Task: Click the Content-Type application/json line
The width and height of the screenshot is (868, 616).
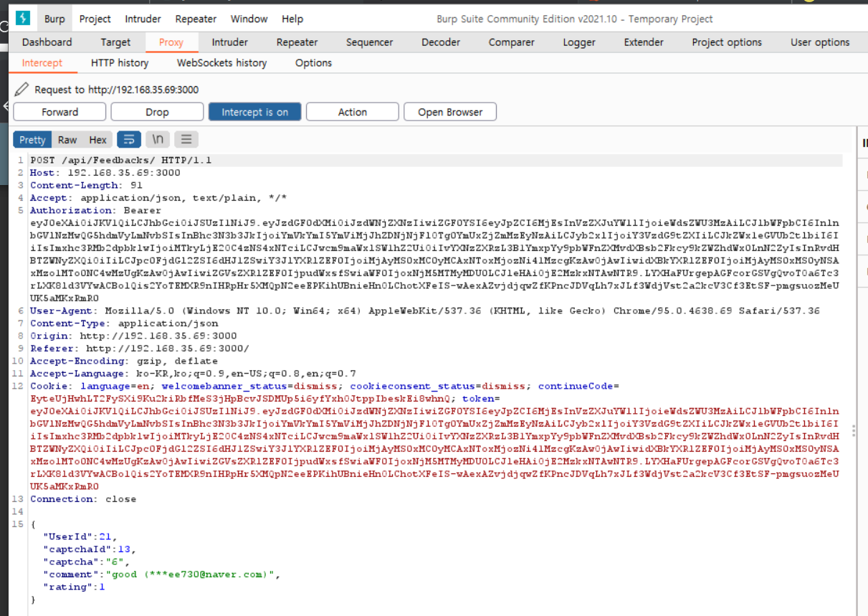Action: [124, 323]
